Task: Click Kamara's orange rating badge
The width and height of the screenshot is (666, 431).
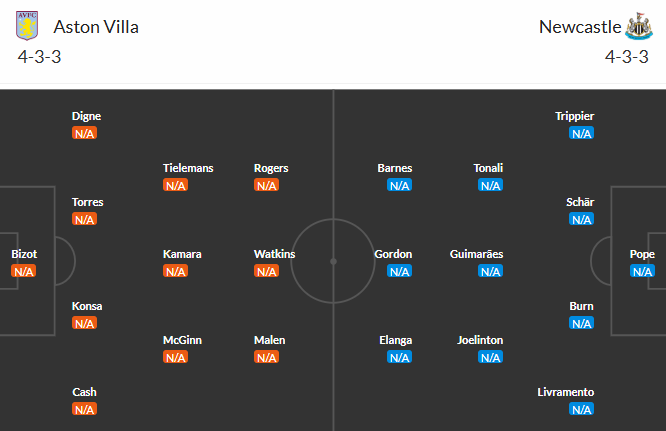Action: coord(175,271)
